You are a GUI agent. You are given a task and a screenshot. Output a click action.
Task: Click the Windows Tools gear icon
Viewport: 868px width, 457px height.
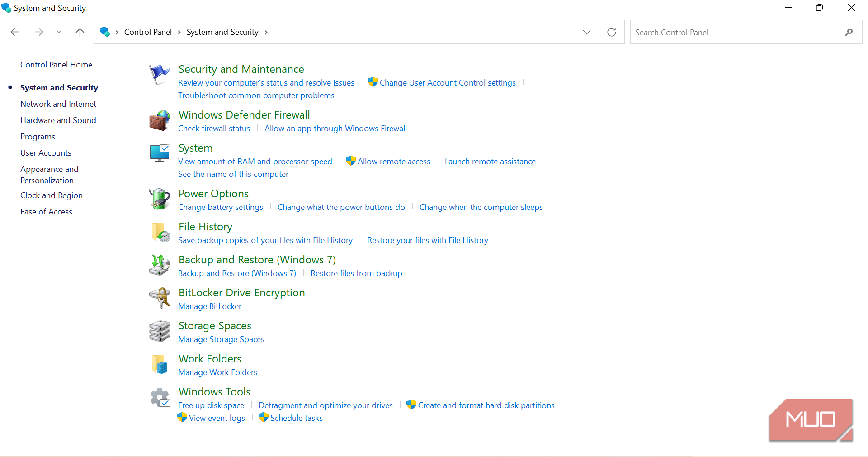tap(160, 397)
